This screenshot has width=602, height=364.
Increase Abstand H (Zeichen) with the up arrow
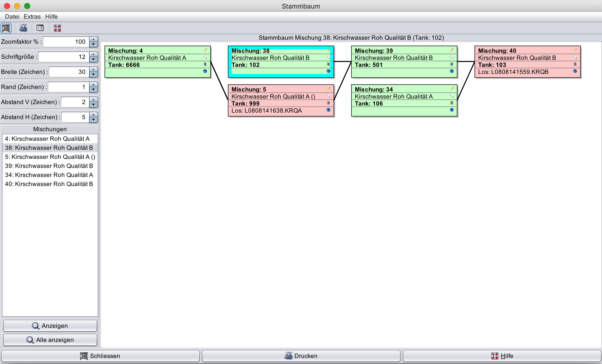93,115
